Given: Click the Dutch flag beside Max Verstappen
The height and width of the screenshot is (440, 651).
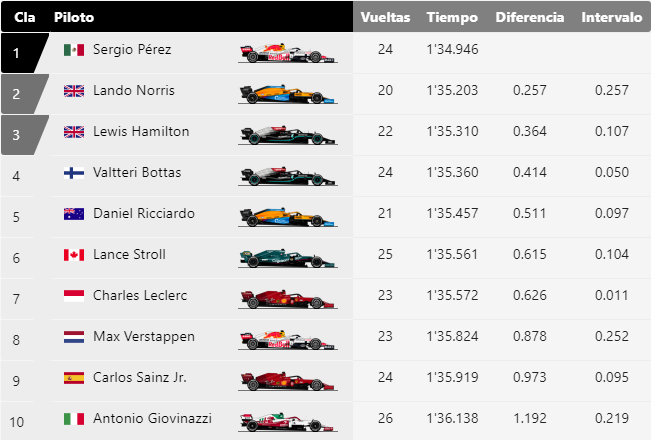Looking at the screenshot, I should tap(74, 337).
